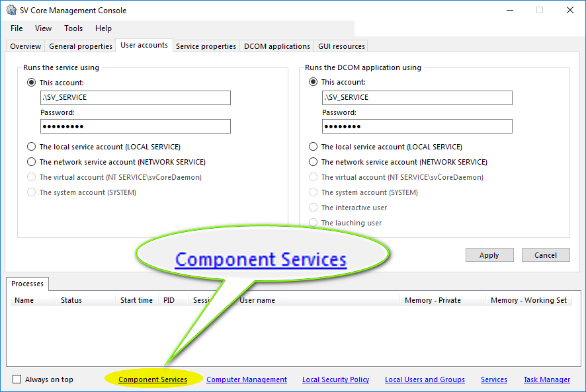Open the File menu

click(x=17, y=28)
